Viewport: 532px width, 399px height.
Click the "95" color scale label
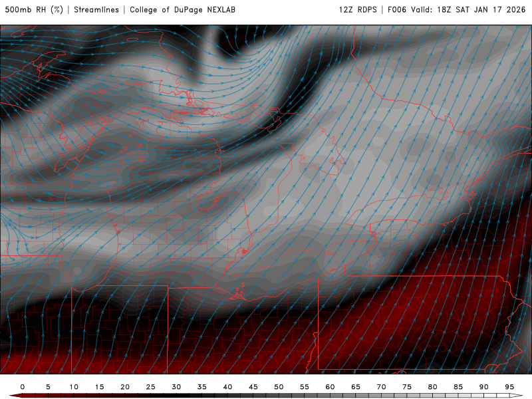pos(509,387)
